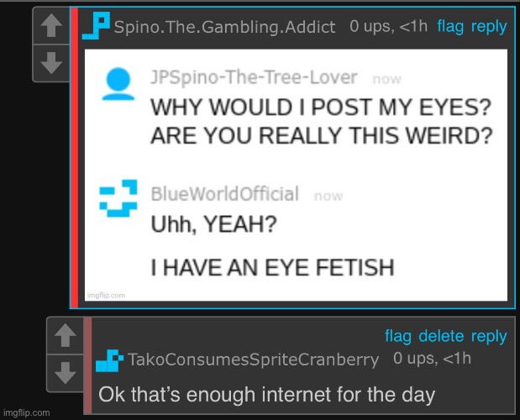Downvote Spino.The.Gambling.Addict's comment
This screenshot has height=420, width=520.
pos(51,63)
